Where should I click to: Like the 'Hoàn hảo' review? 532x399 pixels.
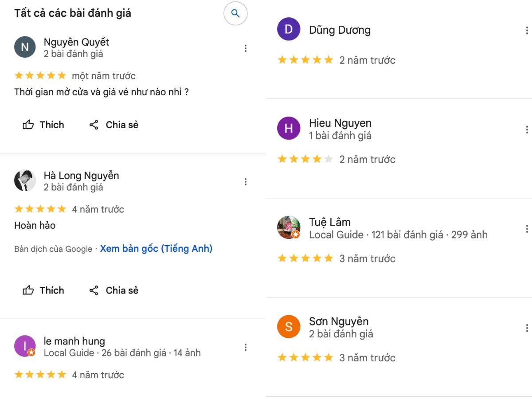point(43,290)
